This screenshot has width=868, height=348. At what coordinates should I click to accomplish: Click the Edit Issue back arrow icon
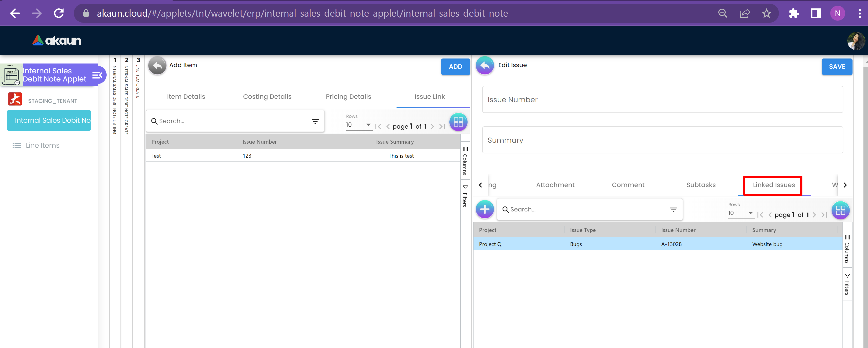click(x=484, y=65)
